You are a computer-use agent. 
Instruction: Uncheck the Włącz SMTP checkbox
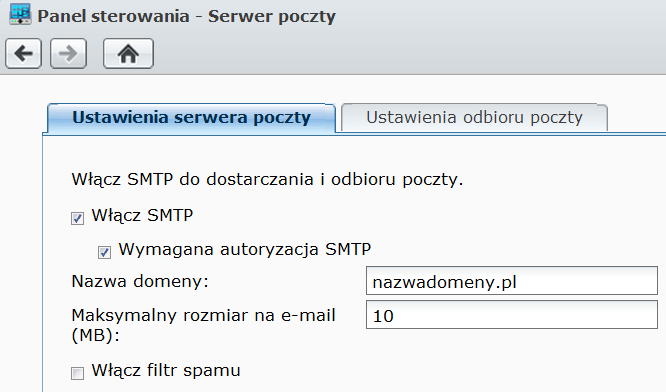tap(77, 218)
